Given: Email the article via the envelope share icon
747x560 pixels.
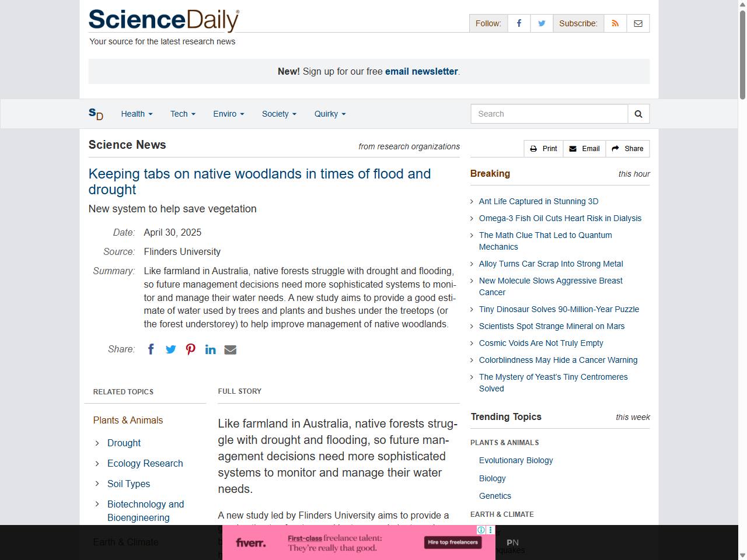Looking at the screenshot, I should point(230,349).
